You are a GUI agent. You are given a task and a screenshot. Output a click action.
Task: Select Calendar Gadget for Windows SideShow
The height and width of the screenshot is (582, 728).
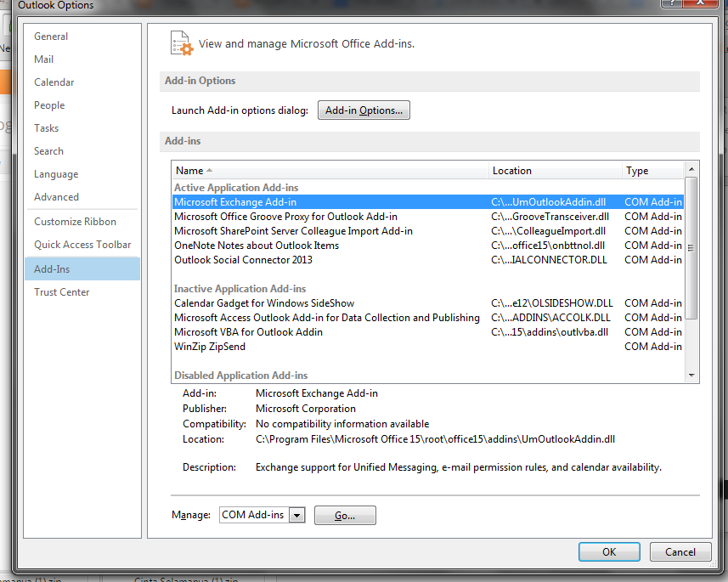click(x=427, y=303)
